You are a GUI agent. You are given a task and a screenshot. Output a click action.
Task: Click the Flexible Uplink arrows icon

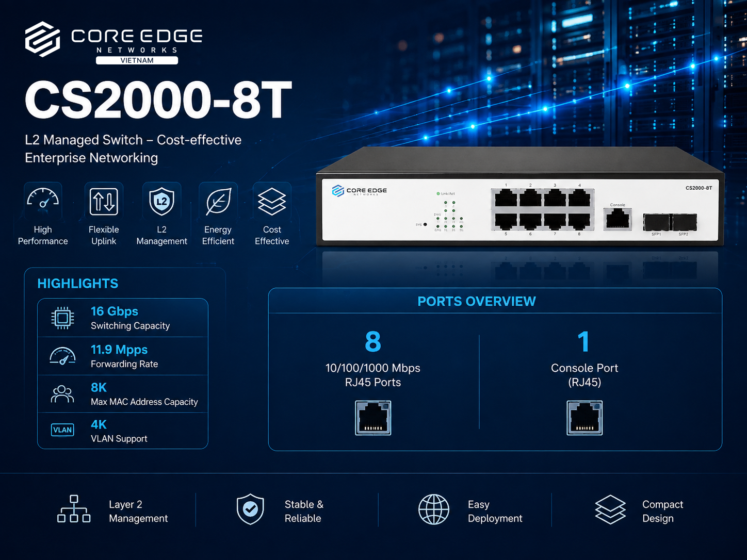[104, 201]
